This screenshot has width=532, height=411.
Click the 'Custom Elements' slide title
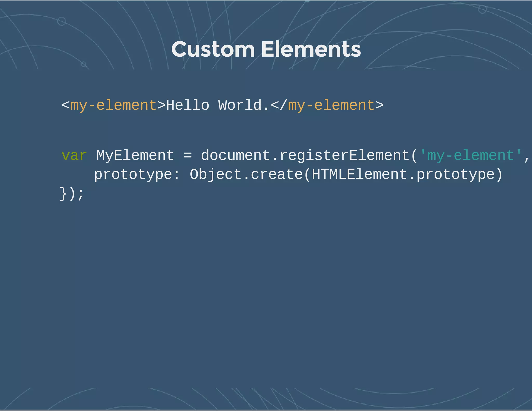266,49
